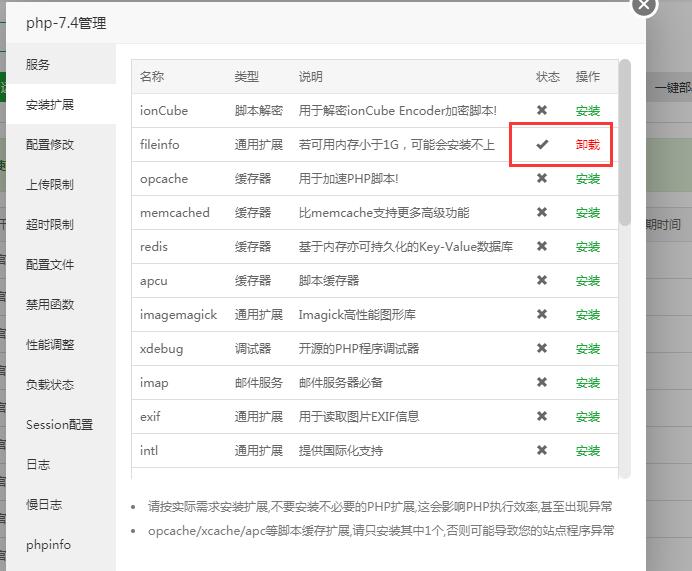
Task: Switch to 禁用函数 tab
Action: point(61,304)
